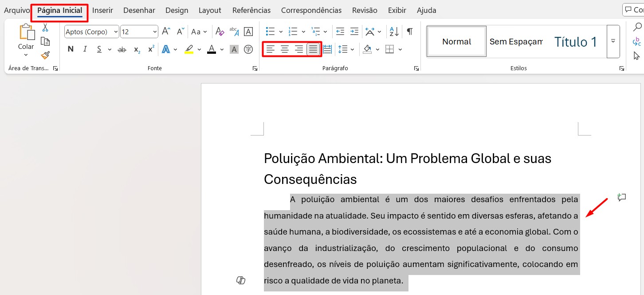The width and height of the screenshot is (644, 295).
Task: Apply the Normal style
Action: (x=456, y=41)
